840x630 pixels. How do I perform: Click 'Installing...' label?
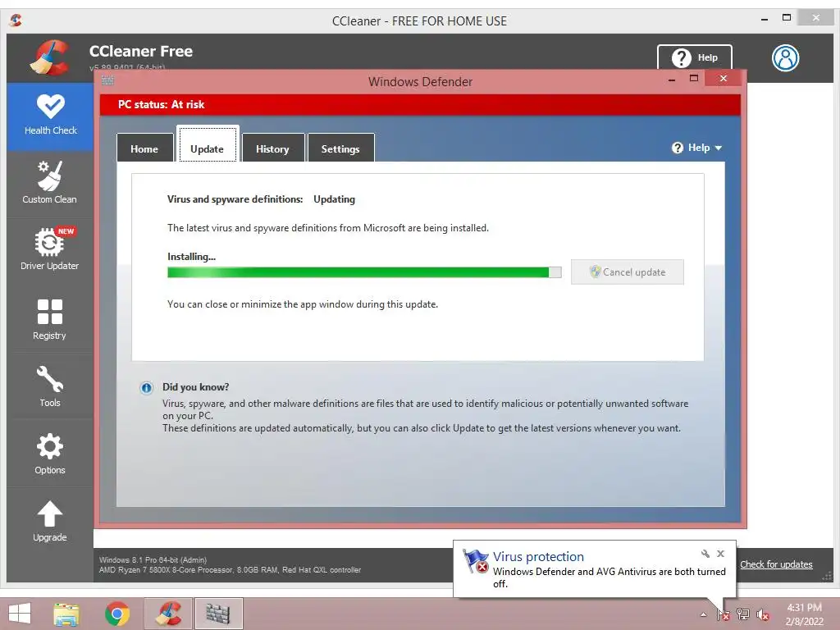tap(191, 257)
